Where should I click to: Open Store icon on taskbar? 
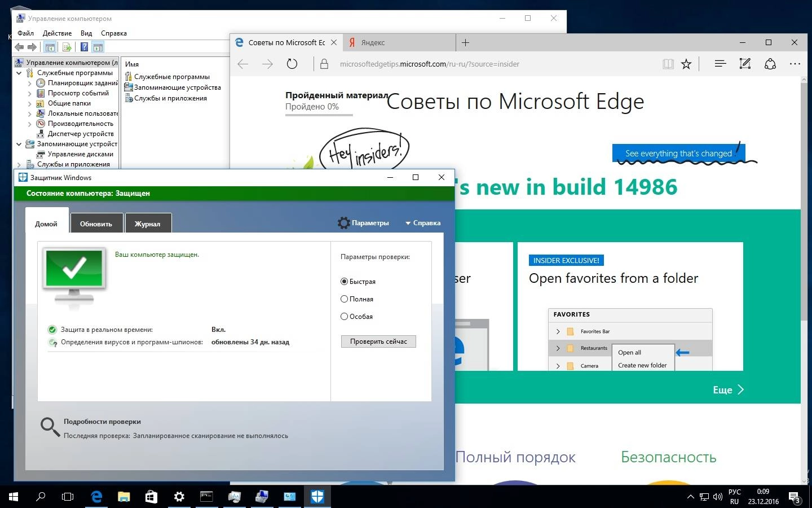tap(151, 497)
